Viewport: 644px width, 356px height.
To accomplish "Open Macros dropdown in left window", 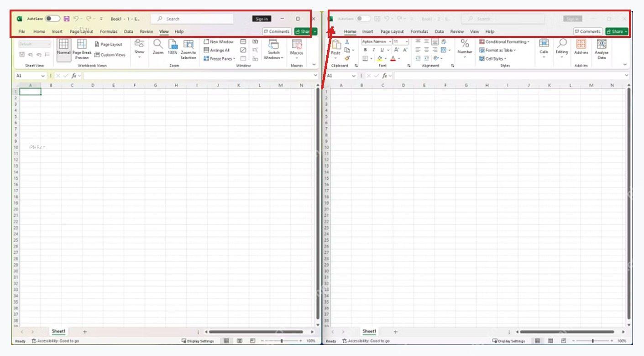I will pyautogui.click(x=297, y=49).
